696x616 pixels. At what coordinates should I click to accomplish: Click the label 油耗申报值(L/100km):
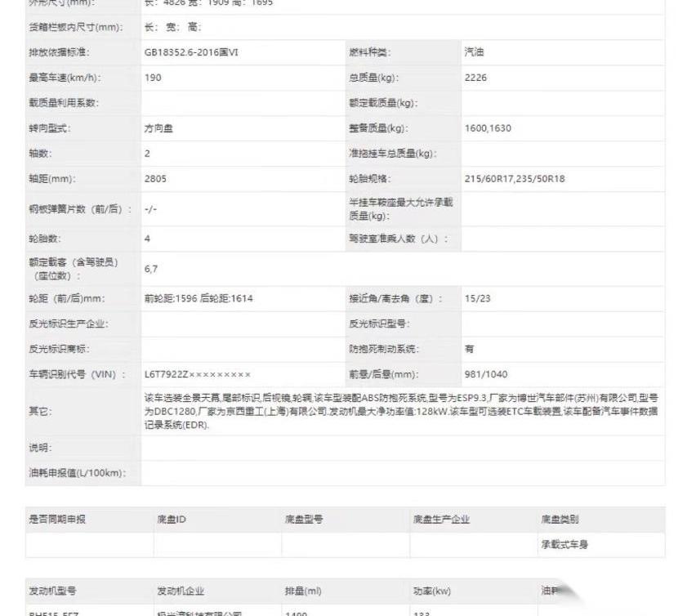coord(78,473)
